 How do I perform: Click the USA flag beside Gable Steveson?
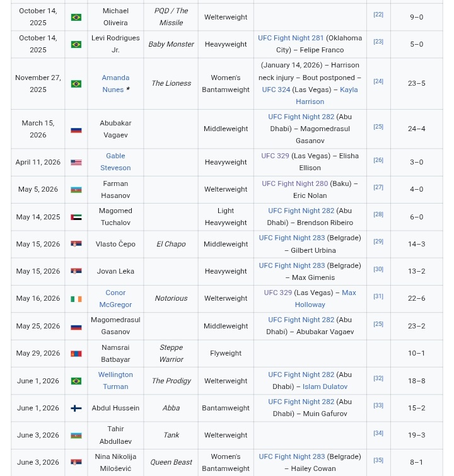coord(76,163)
